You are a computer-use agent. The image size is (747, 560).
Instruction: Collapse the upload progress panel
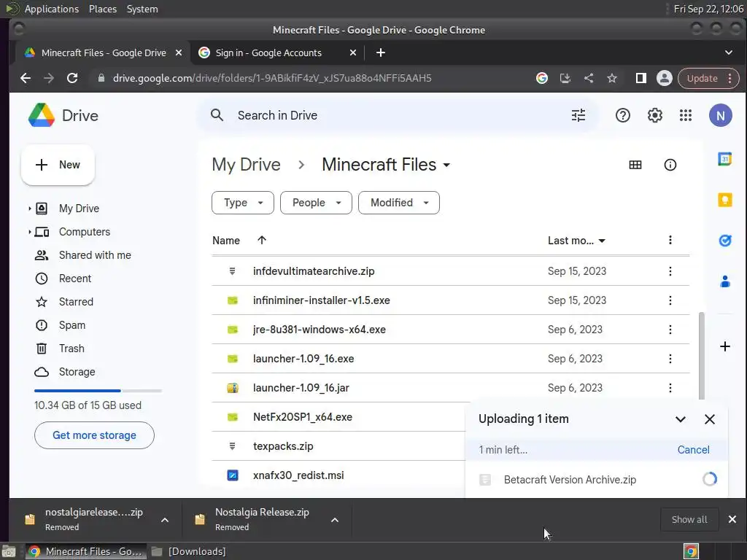click(681, 419)
